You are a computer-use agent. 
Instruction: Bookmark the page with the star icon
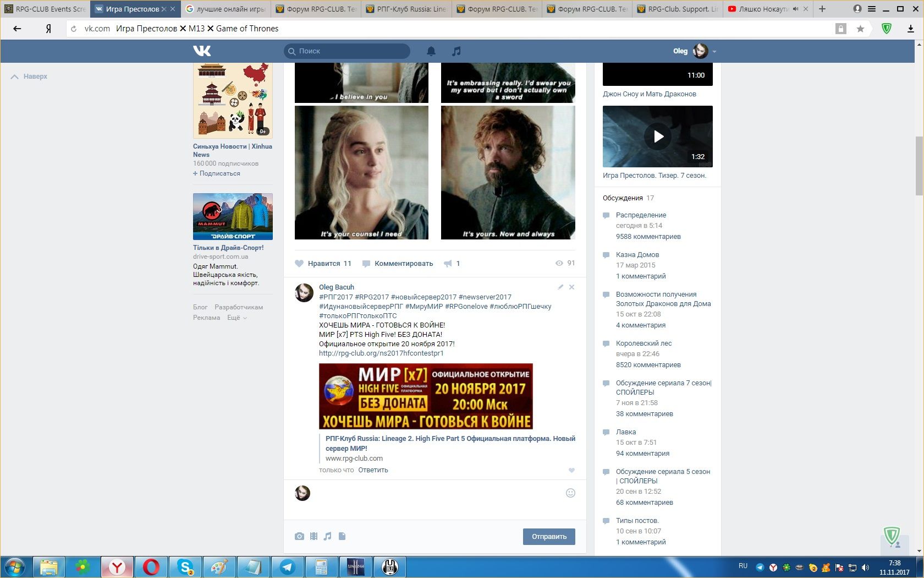click(x=860, y=29)
